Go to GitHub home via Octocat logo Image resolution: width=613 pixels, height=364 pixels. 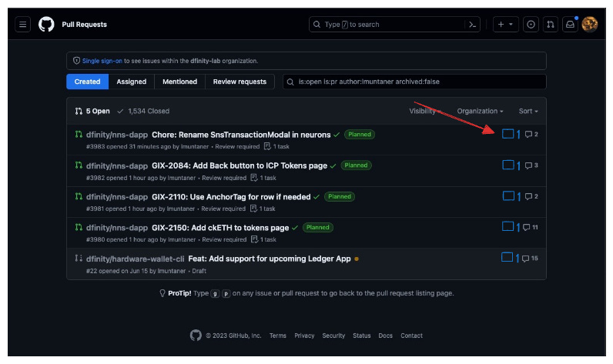coord(46,24)
